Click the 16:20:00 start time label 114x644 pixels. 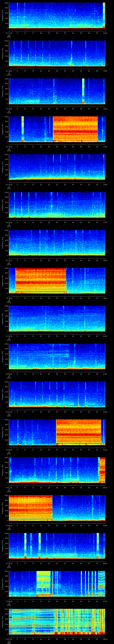pyautogui.click(x=9, y=374)
